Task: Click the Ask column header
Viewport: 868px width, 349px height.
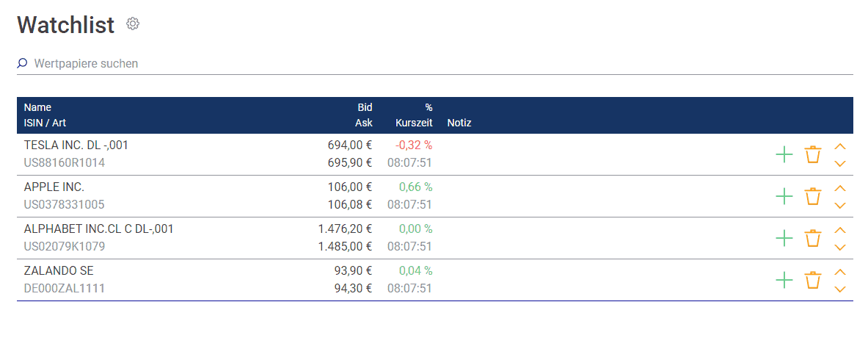Action: pos(364,123)
